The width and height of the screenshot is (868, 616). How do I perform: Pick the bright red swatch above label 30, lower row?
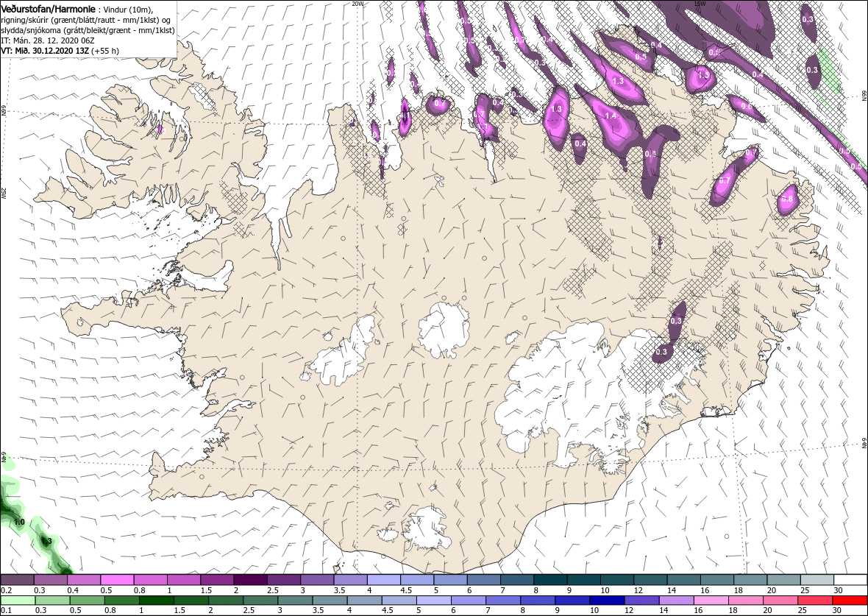(850, 601)
